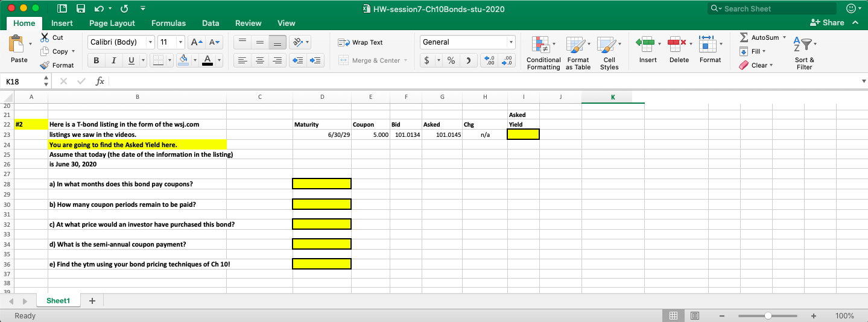
Task: Switch to Page Layout view
Action: pos(694,315)
